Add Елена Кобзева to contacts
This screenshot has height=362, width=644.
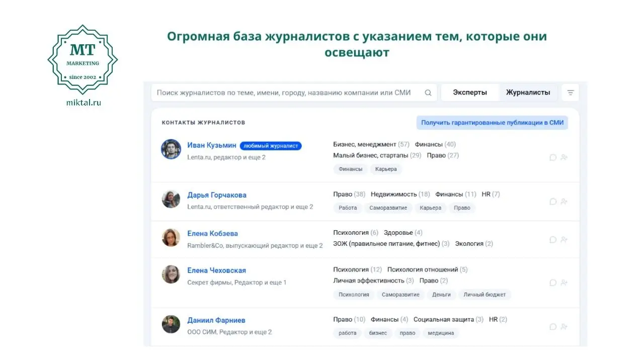click(x=564, y=239)
